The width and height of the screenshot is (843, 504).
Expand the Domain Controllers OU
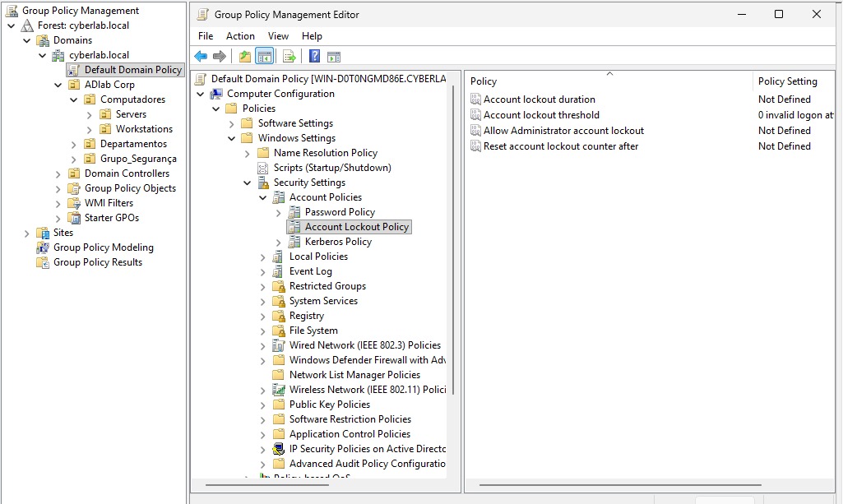[58, 174]
